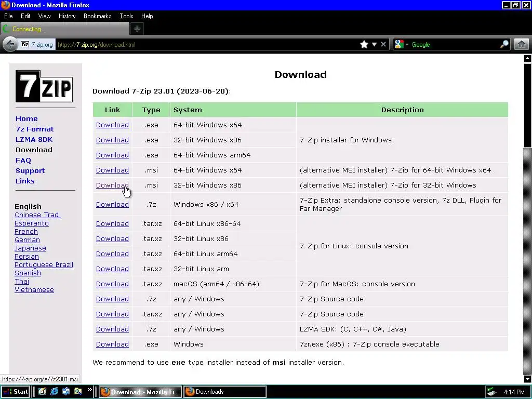Download the 7zr.exe console executable
Image resolution: width=532 pixels, height=399 pixels.
(x=112, y=344)
